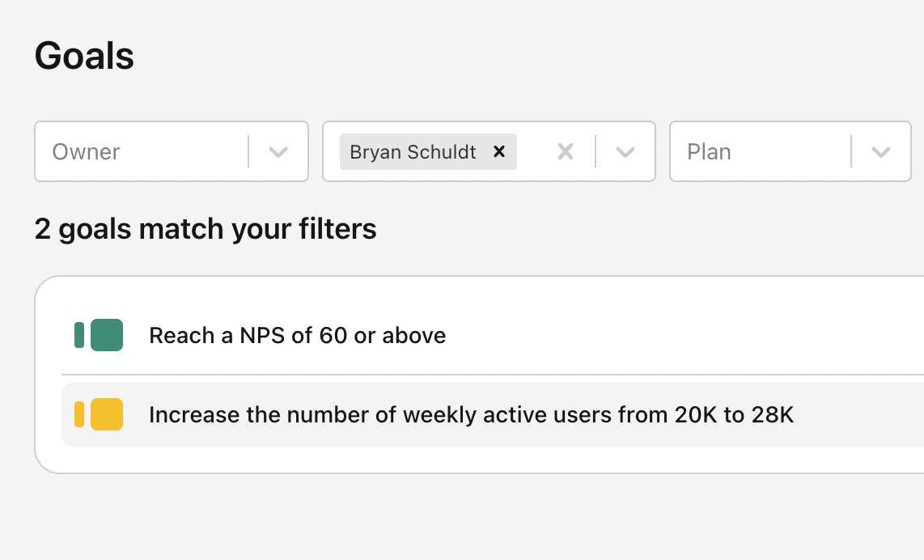924x560 pixels.
Task: Select the highlighted weekly active users row background
Action: (858, 415)
